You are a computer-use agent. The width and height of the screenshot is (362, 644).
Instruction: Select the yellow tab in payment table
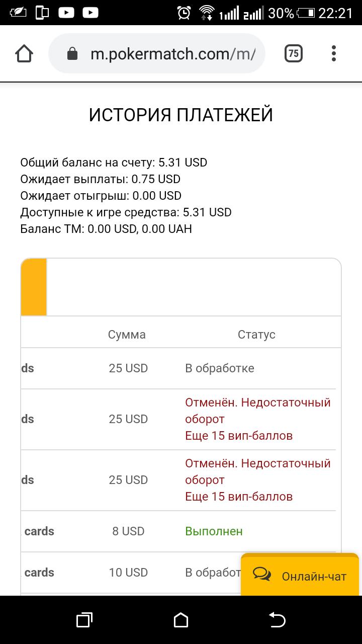point(34,287)
